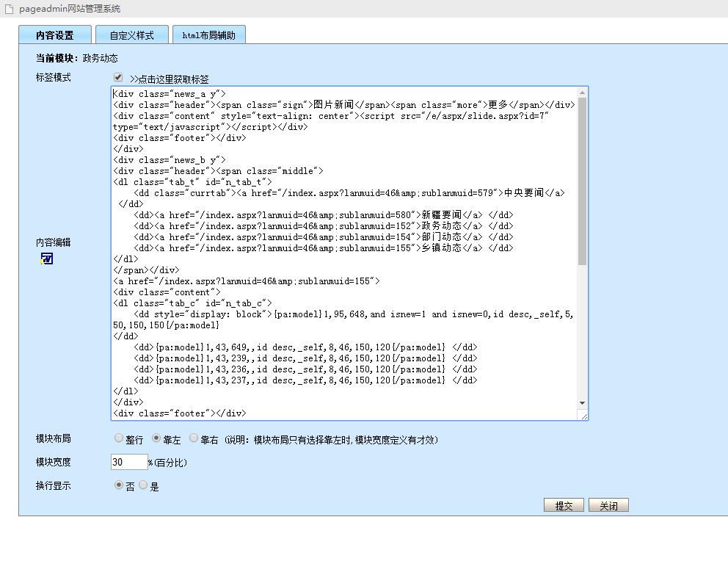
Task: Click the page icon beside pageadmin网站管理系统 title
Action: coord(9,9)
